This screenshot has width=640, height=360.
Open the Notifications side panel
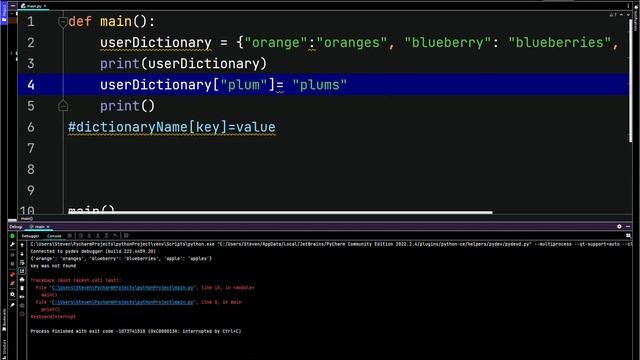(x=636, y=18)
